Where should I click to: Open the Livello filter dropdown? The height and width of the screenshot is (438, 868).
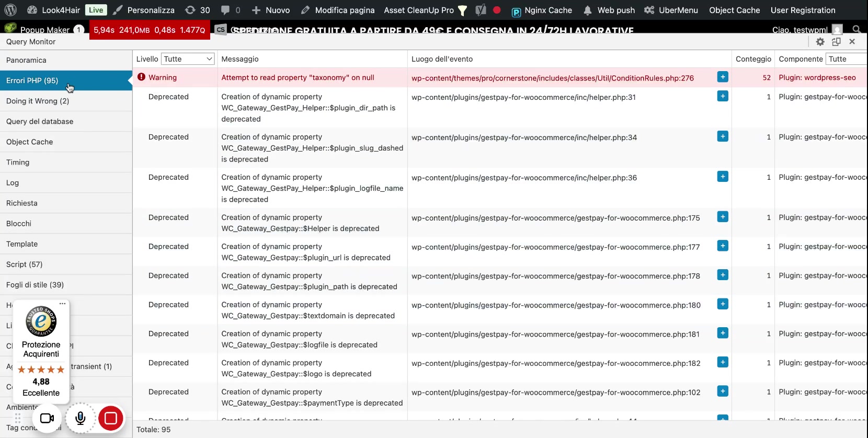pos(188,59)
